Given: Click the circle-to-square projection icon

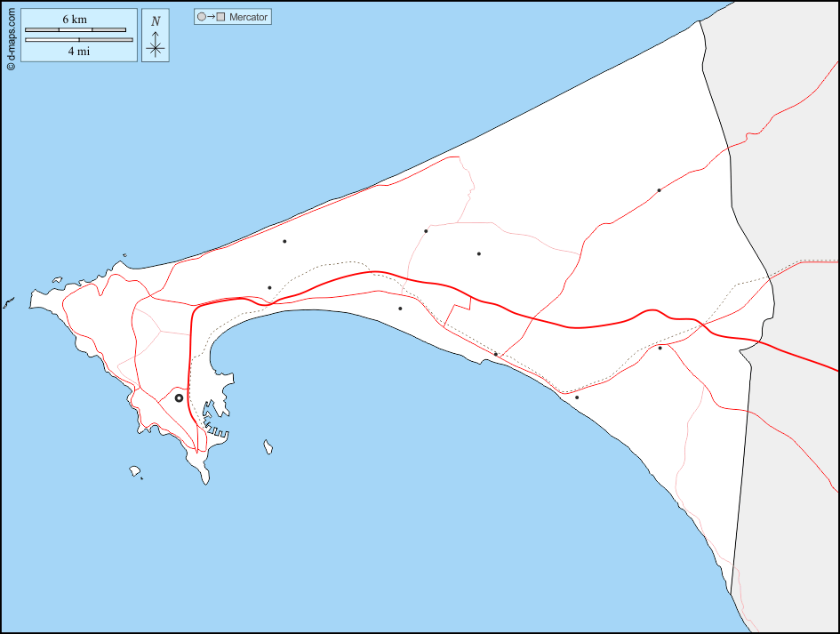Looking at the screenshot, I should (x=211, y=17).
